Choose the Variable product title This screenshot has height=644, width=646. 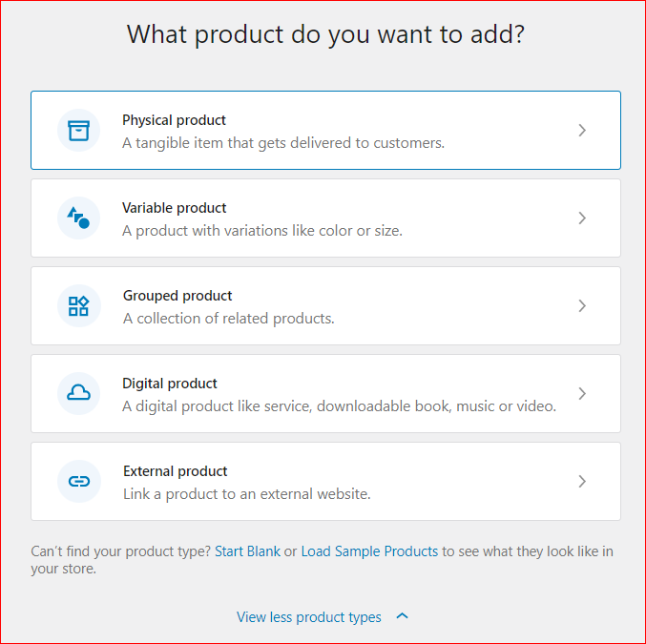[x=174, y=208]
